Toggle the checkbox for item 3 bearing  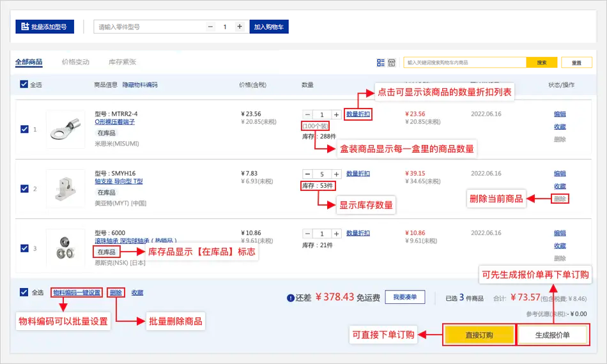[24, 248]
